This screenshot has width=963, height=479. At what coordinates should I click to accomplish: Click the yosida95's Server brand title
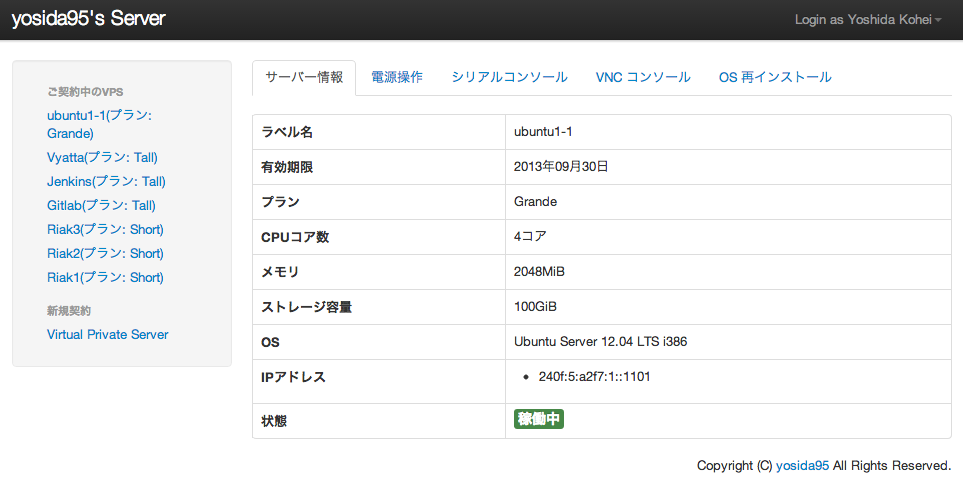(89, 19)
